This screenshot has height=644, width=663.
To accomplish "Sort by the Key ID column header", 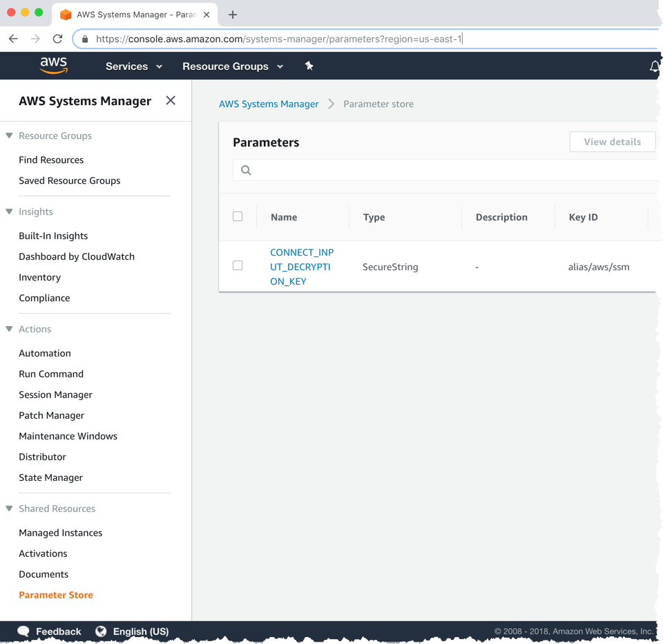I will tap(583, 217).
